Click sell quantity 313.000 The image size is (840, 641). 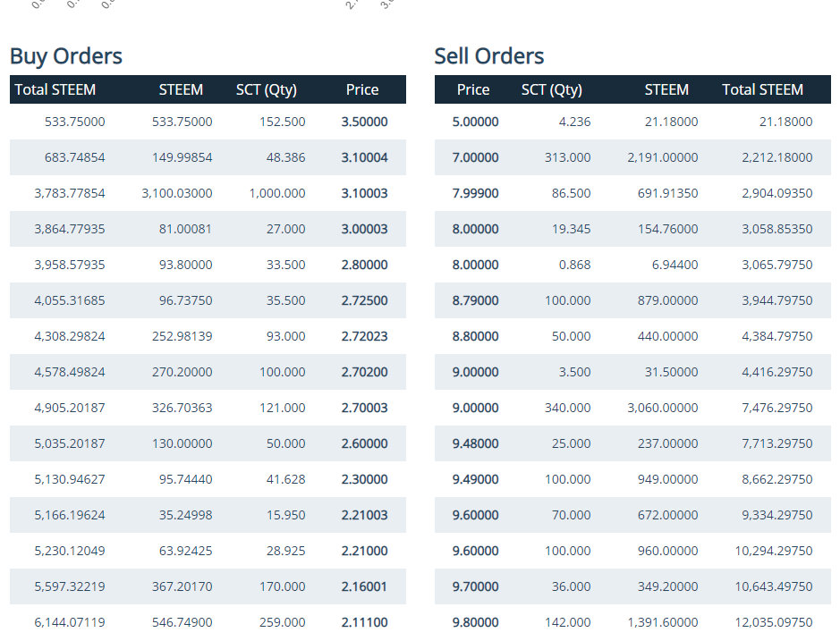tap(568, 157)
